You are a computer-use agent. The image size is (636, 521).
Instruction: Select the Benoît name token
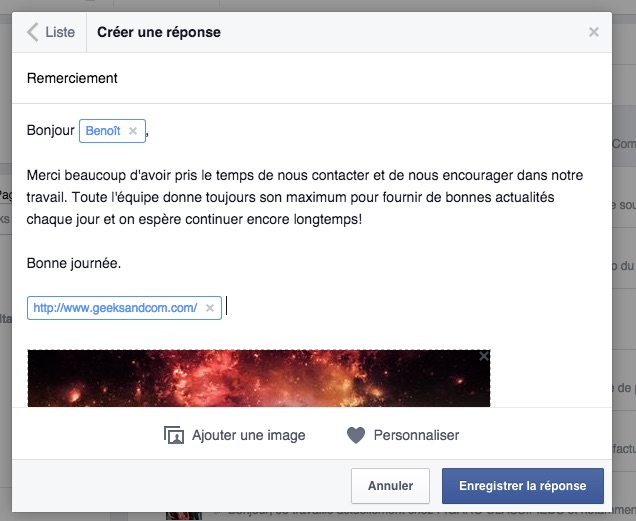click(103, 130)
